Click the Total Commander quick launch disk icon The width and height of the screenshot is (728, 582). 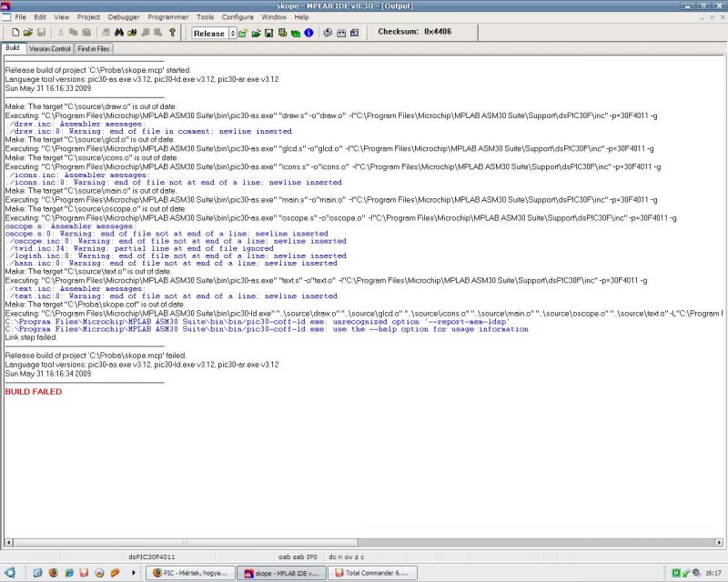point(84,572)
